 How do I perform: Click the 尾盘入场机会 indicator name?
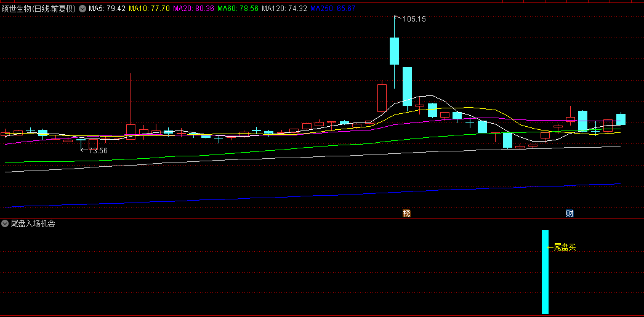(33, 223)
